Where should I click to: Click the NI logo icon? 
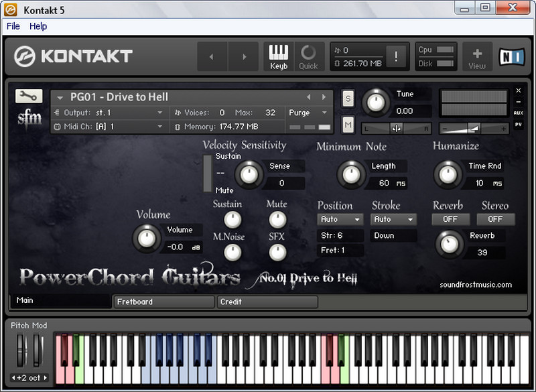(x=511, y=57)
